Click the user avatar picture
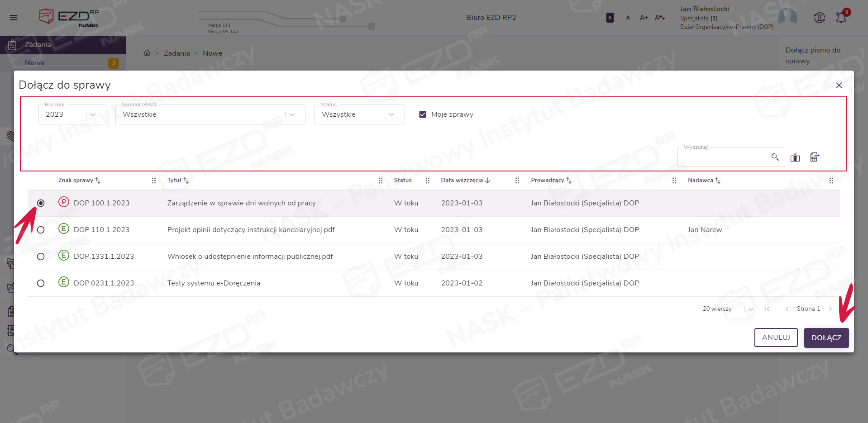The height and width of the screenshot is (423, 868). (x=787, y=17)
